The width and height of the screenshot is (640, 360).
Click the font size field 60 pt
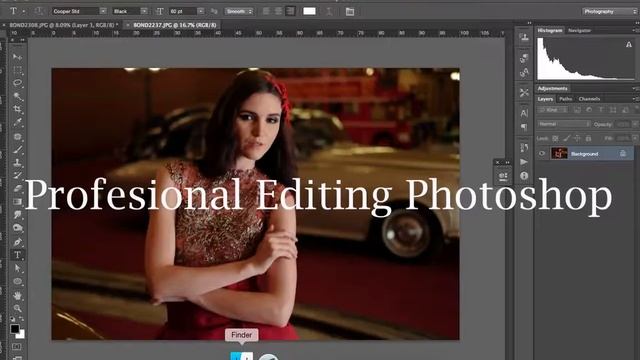[x=183, y=11]
